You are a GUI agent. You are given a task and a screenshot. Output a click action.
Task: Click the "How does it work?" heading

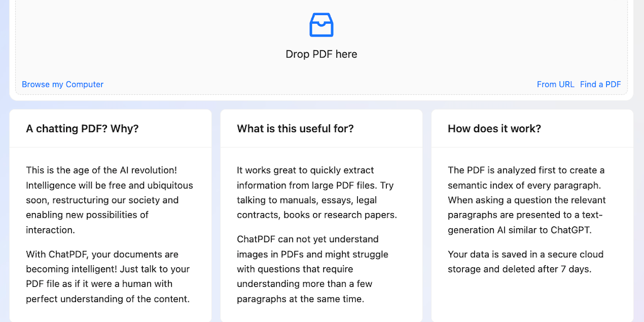coord(494,129)
